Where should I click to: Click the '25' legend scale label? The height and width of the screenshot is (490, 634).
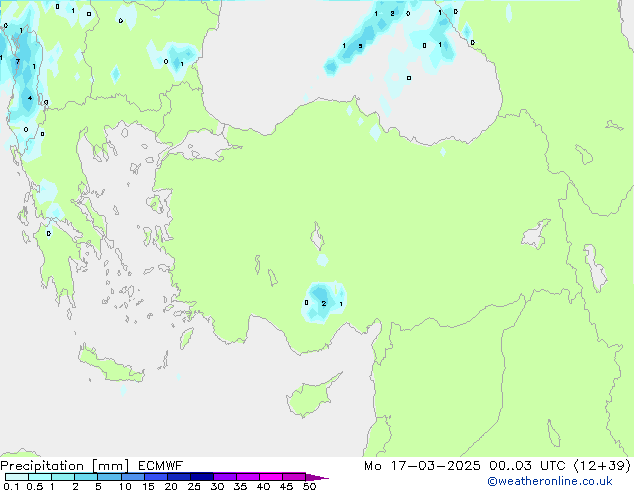(x=194, y=486)
